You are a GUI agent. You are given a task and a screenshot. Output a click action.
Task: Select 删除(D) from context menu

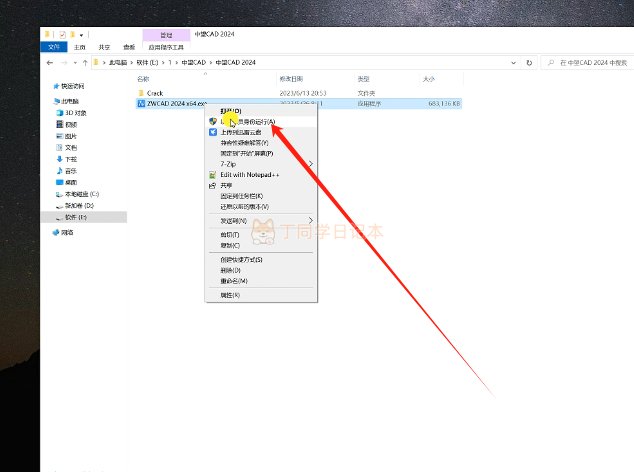point(261,270)
